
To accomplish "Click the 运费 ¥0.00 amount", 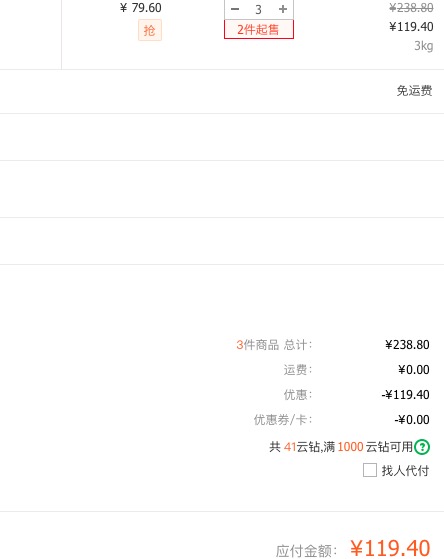I will coord(414,370).
